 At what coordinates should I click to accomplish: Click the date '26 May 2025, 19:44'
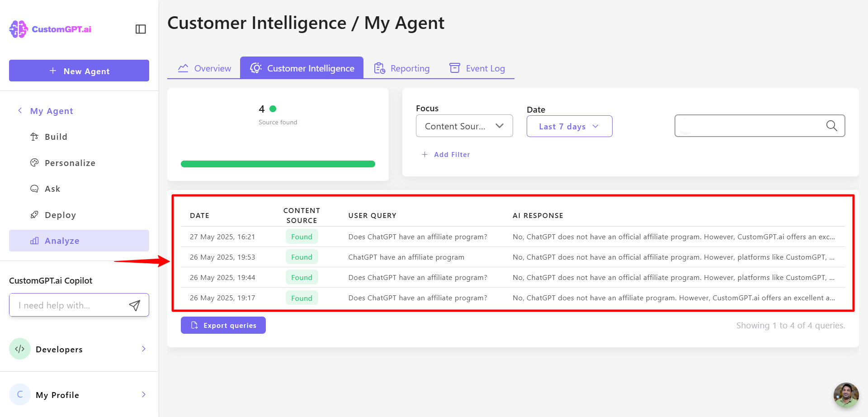(222, 277)
